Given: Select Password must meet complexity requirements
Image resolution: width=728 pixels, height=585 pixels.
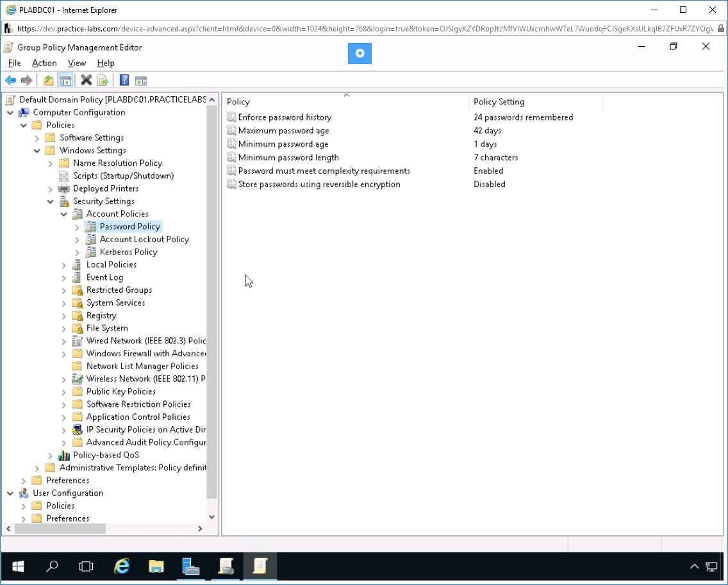Looking at the screenshot, I should 324,171.
